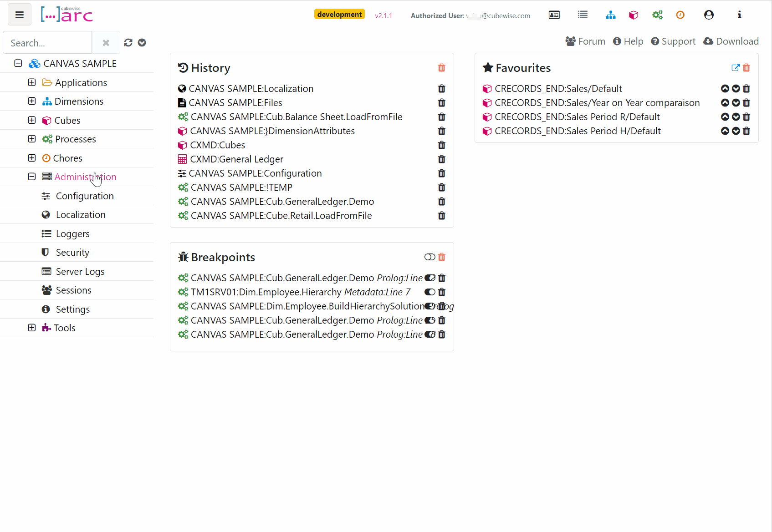772x532 pixels.
Task: Toggle all breakpoints on or off
Action: (429, 257)
